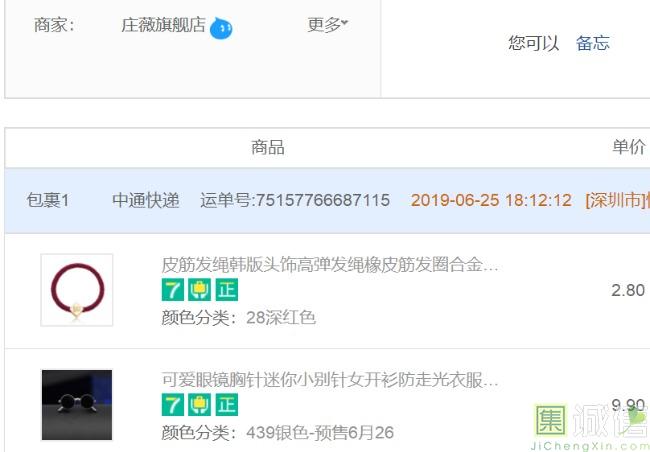View the red hair band thumbnail
Viewport: 650px width, 452px height.
point(77,290)
